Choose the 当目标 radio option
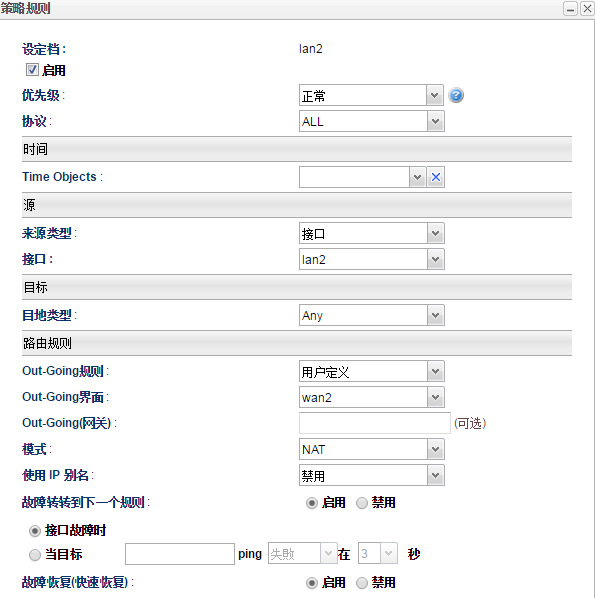This screenshot has width=595, height=598. point(35,555)
